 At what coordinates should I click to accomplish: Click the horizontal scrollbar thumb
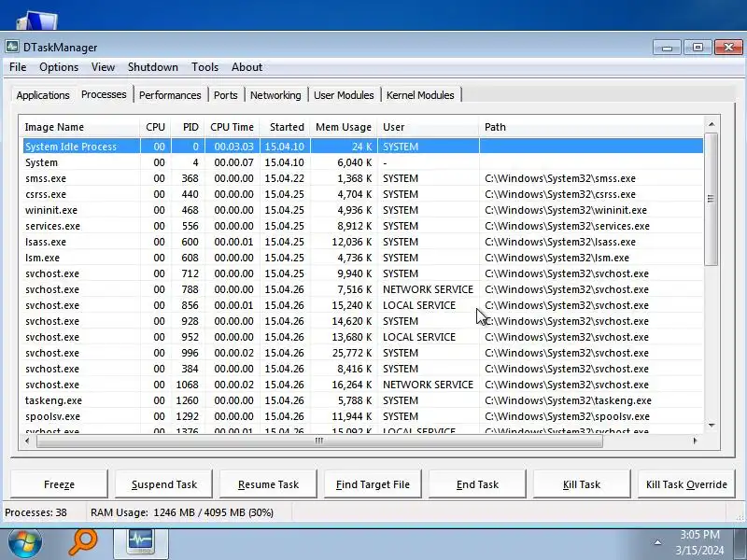pyautogui.click(x=319, y=441)
